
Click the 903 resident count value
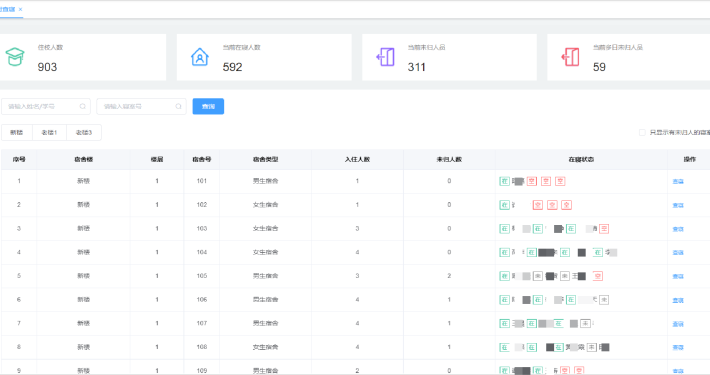[47, 67]
